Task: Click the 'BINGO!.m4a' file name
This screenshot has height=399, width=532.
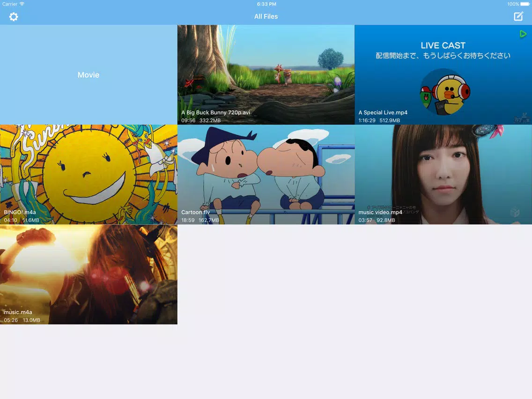Action: pos(20,212)
